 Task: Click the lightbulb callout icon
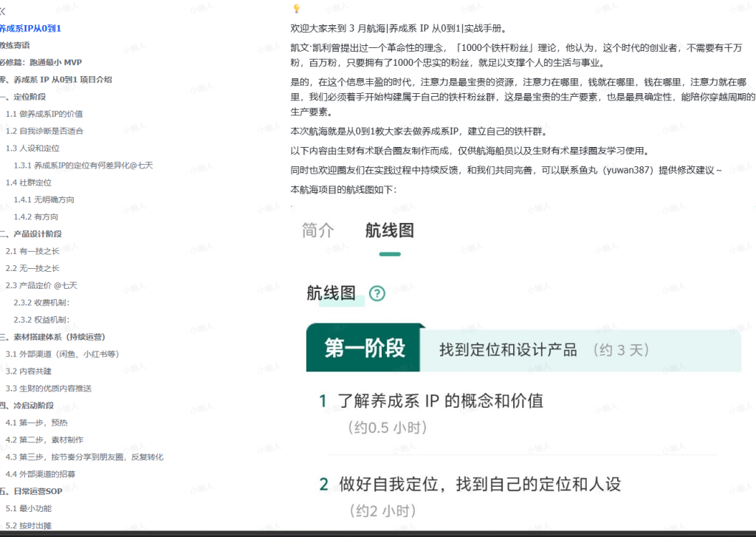(297, 9)
